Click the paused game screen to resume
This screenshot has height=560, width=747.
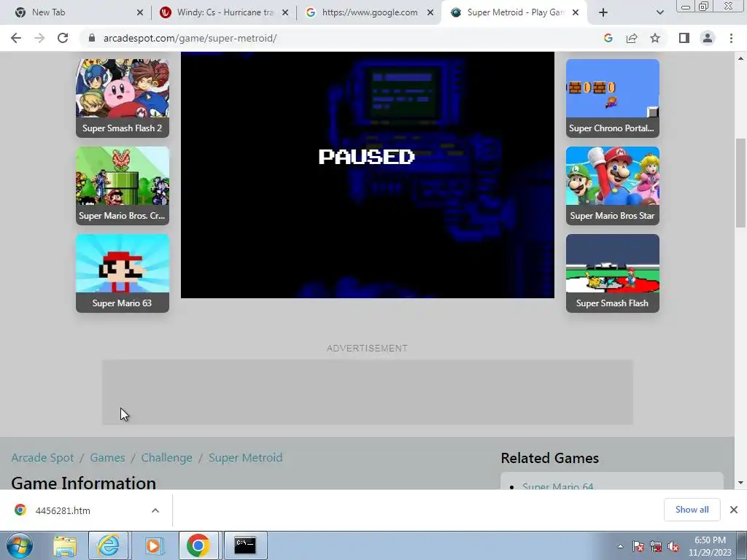tap(368, 175)
